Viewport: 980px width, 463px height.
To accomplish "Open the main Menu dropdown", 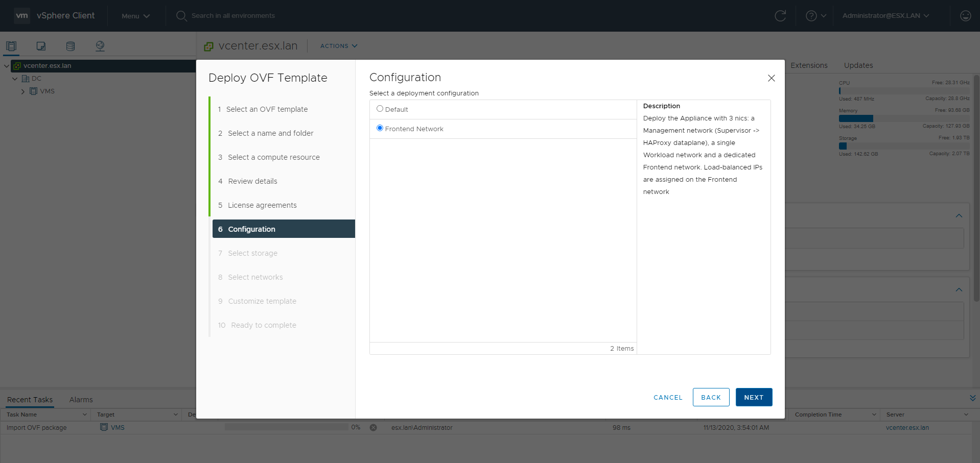I will click(x=135, y=16).
